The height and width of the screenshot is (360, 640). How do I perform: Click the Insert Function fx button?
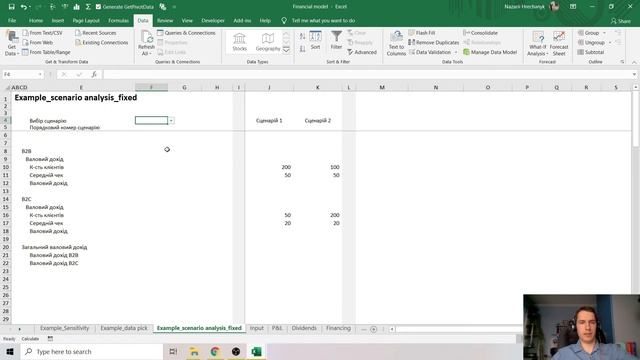pyautogui.click(x=94, y=74)
